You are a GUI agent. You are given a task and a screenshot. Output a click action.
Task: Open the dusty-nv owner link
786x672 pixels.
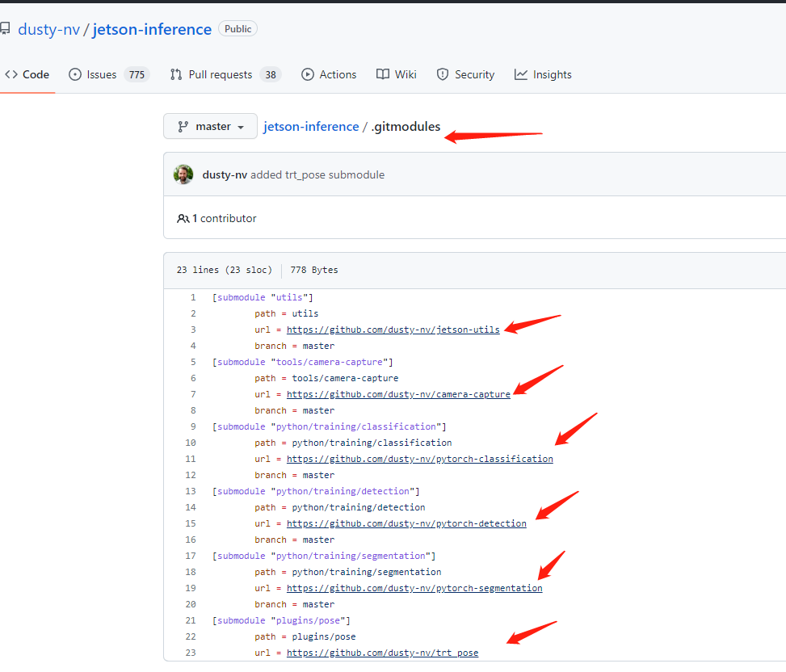pos(48,30)
